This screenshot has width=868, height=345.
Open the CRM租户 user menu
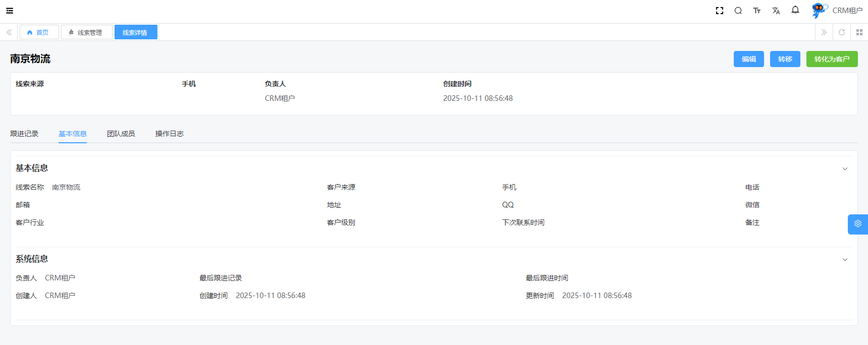(x=838, y=11)
